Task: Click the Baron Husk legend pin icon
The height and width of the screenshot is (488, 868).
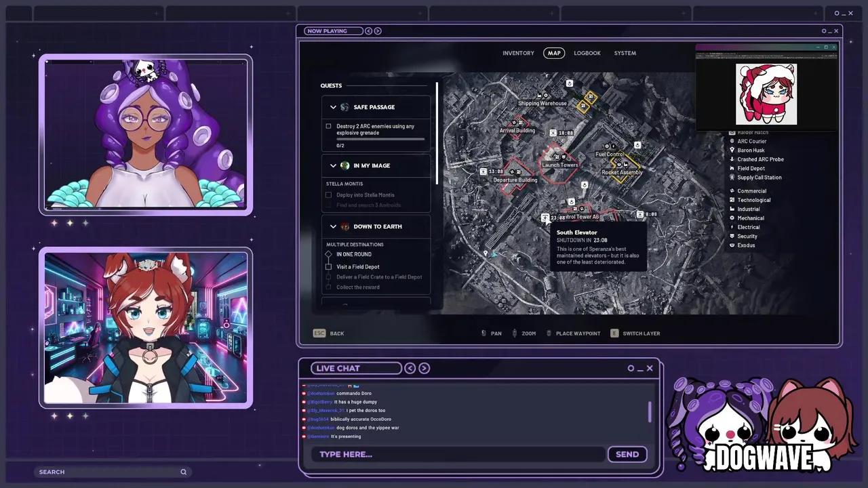Action: pyautogui.click(x=732, y=150)
